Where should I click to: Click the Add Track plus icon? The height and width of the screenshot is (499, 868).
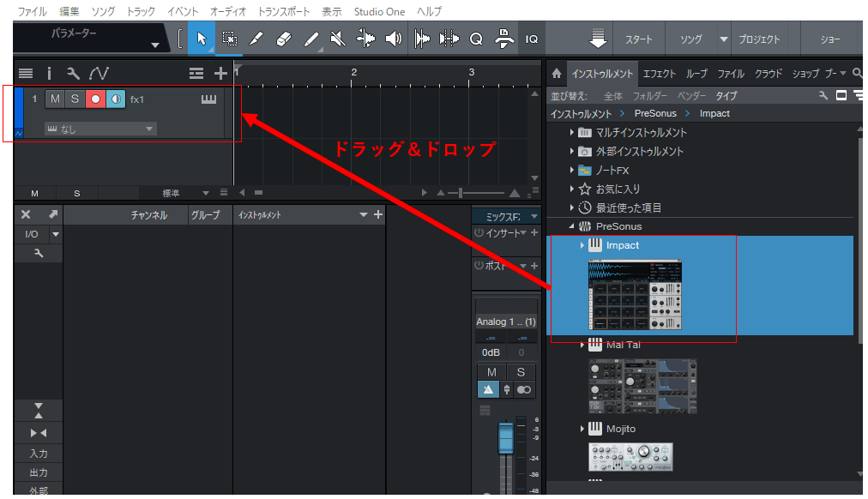coord(221,73)
